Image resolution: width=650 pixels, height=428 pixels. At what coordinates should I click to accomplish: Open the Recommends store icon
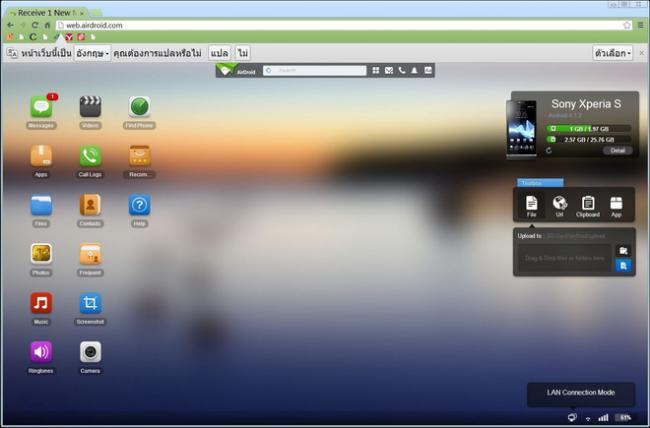[x=139, y=156]
